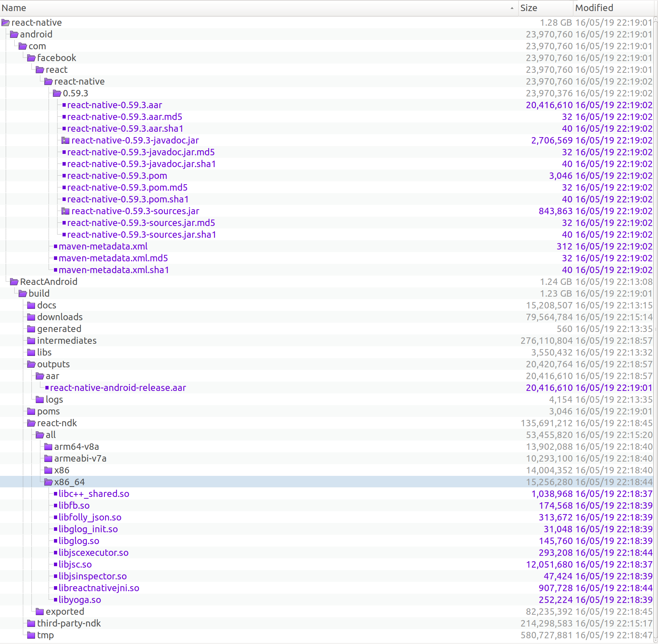
Task: Click the facebook folder icon
Action: click(x=31, y=58)
